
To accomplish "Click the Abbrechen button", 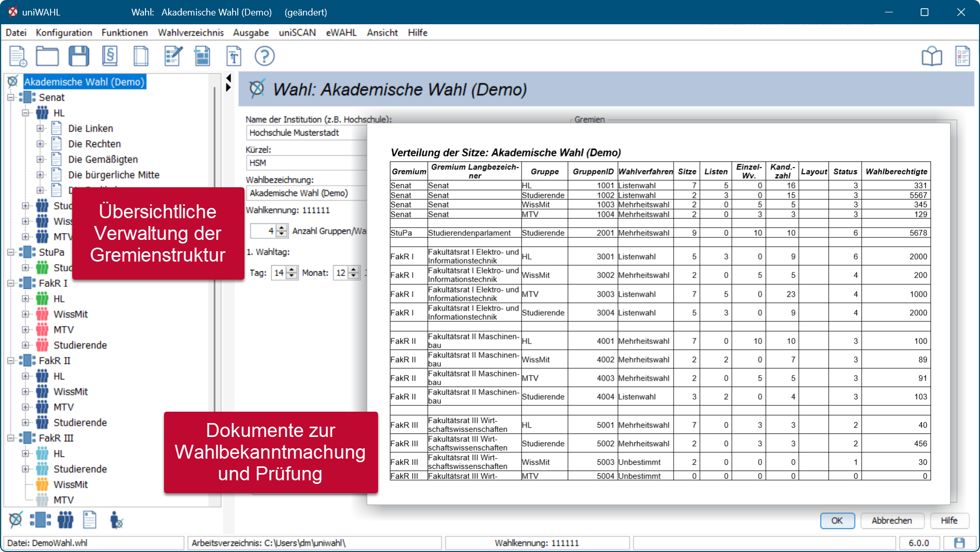I will point(892,521).
